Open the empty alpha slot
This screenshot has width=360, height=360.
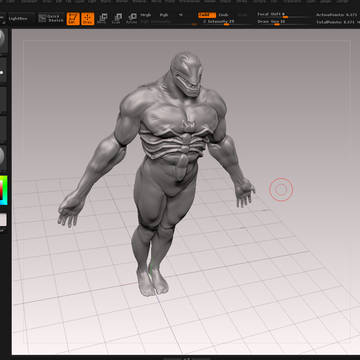(x=3, y=100)
